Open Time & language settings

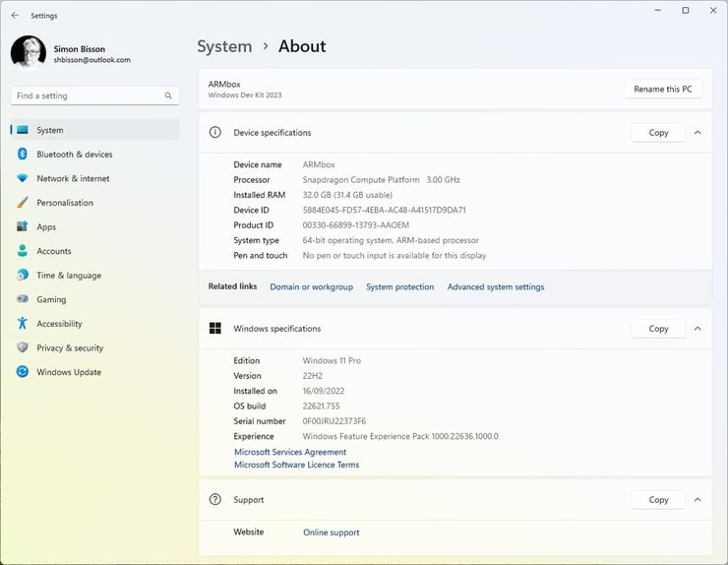click(69, 276)
